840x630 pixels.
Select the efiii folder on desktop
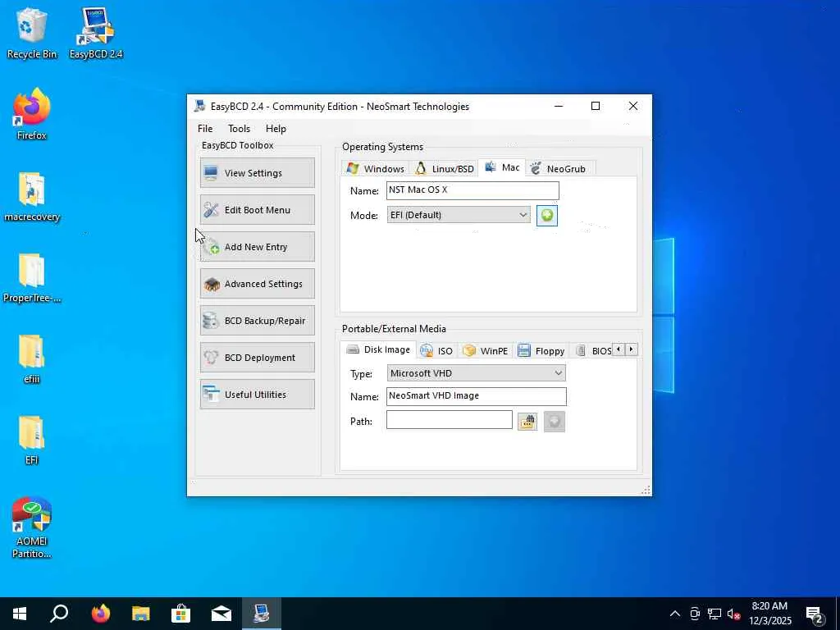pyautogui.click(x=32, y=359)
